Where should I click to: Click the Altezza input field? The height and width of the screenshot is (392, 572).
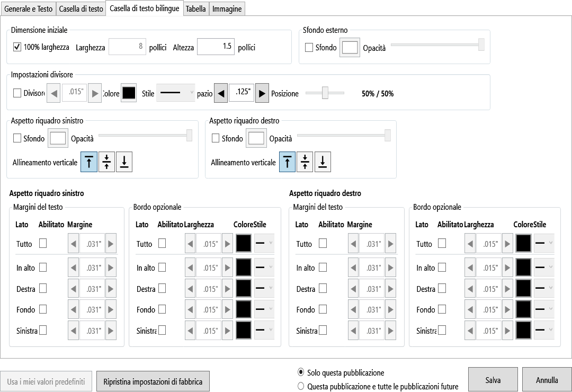[216, 47]
